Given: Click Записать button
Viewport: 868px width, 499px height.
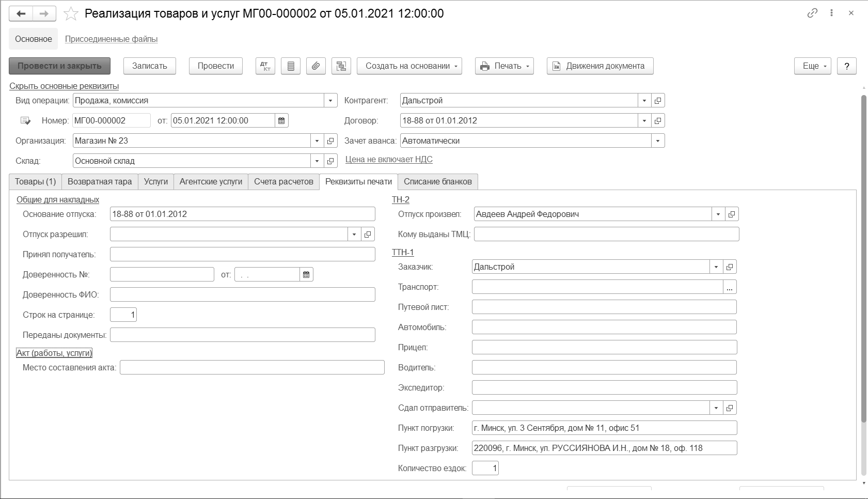Looking at the screenshot, I should [x=150, y=66].
